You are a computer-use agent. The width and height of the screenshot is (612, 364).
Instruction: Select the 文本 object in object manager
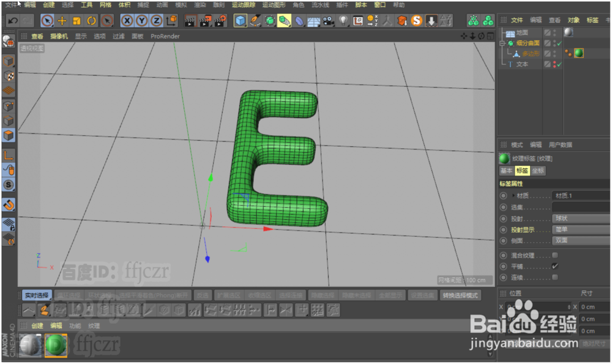[522, 64]
